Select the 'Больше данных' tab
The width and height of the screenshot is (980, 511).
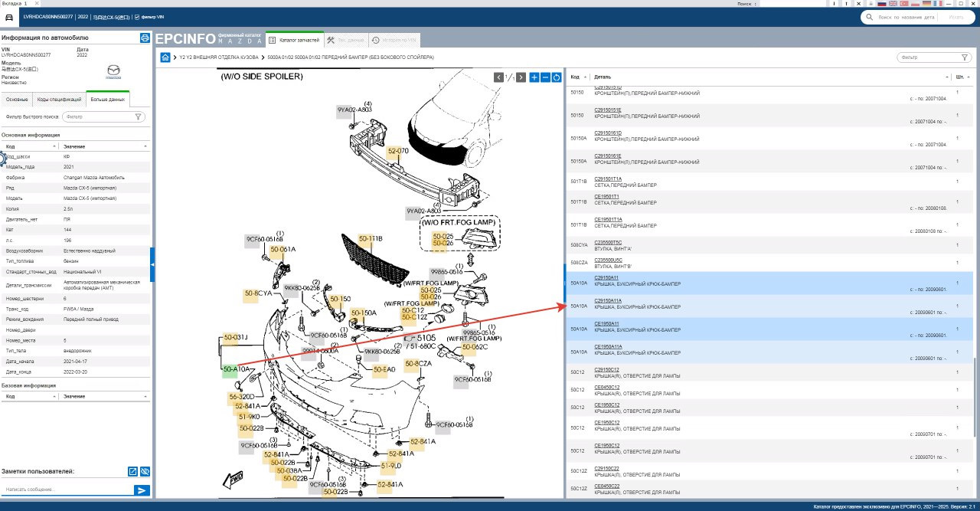click(107, 100)
